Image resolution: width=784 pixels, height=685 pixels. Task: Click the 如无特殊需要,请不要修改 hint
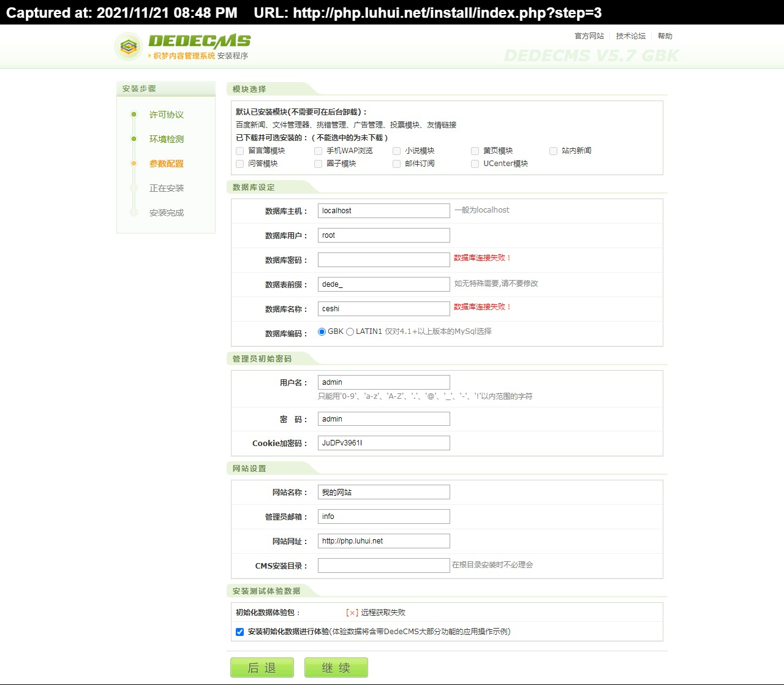(x=496, y=284)
